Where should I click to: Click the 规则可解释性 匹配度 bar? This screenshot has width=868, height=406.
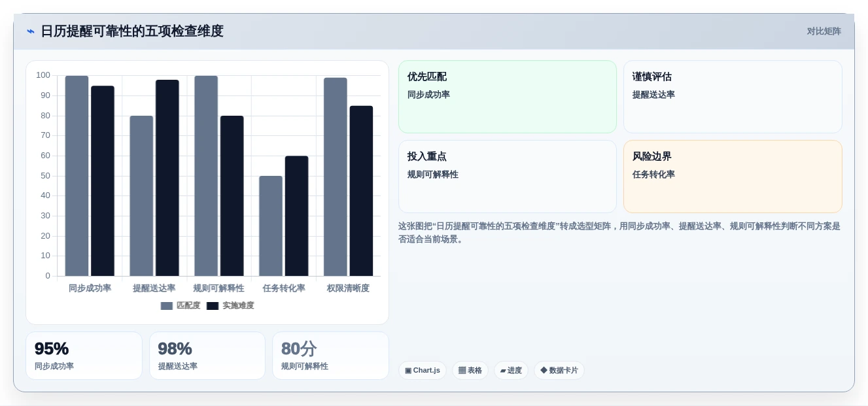(x=206, y=176)
